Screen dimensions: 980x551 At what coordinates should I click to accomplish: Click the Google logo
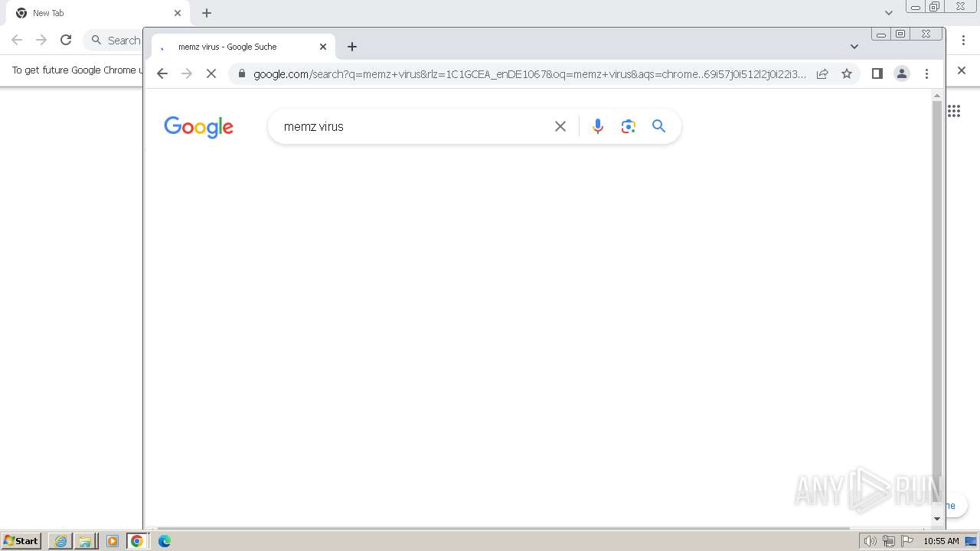pos(198,127)
